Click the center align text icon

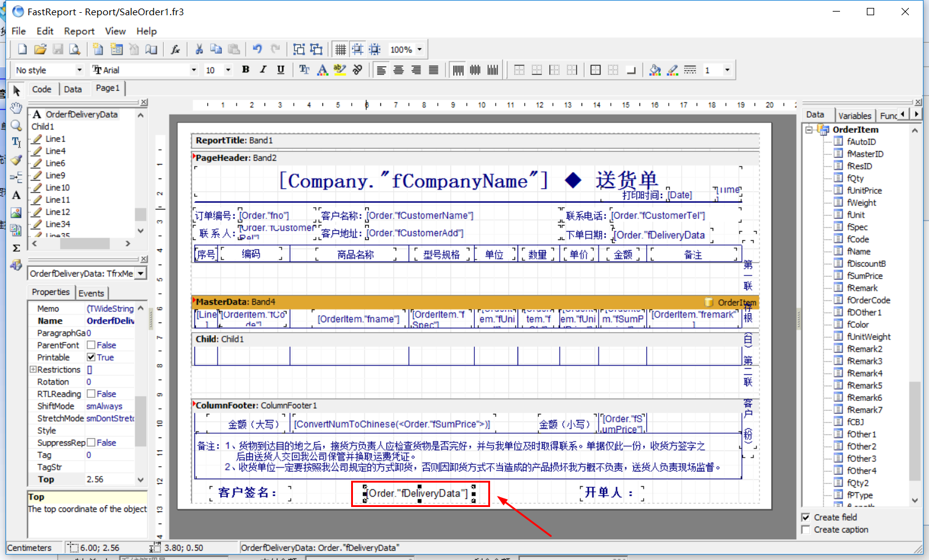tap(399, 69)
